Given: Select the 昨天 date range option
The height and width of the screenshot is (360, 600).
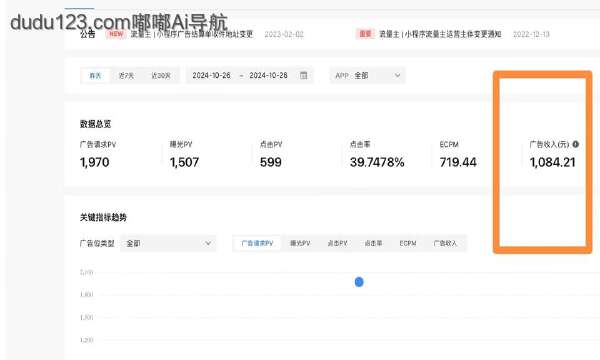Looking at the screenshot, I should click(95, 76).
